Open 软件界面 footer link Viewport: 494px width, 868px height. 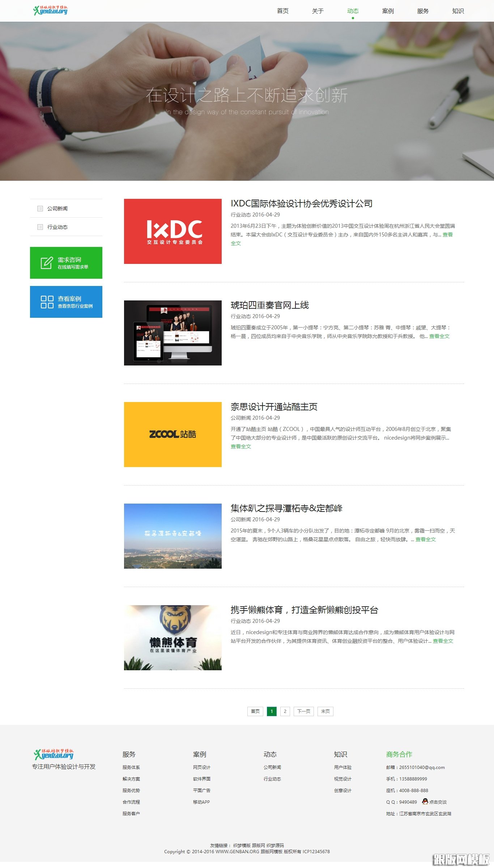[x=202, y=779]
